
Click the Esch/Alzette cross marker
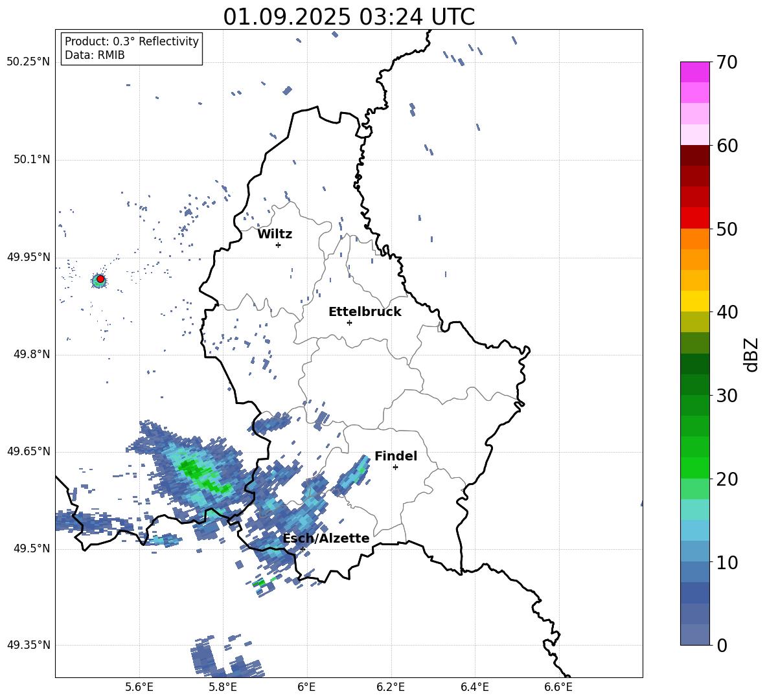303,549
